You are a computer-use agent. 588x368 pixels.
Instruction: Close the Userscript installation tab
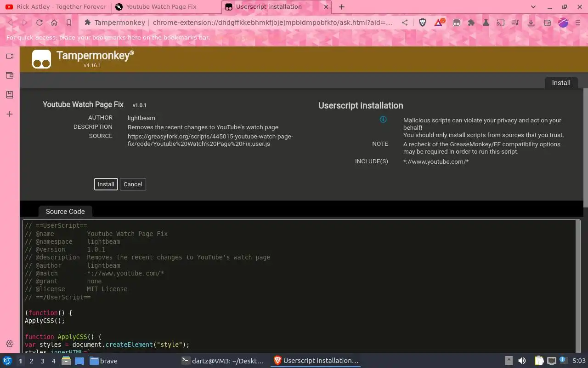click(x=326, y=7)
